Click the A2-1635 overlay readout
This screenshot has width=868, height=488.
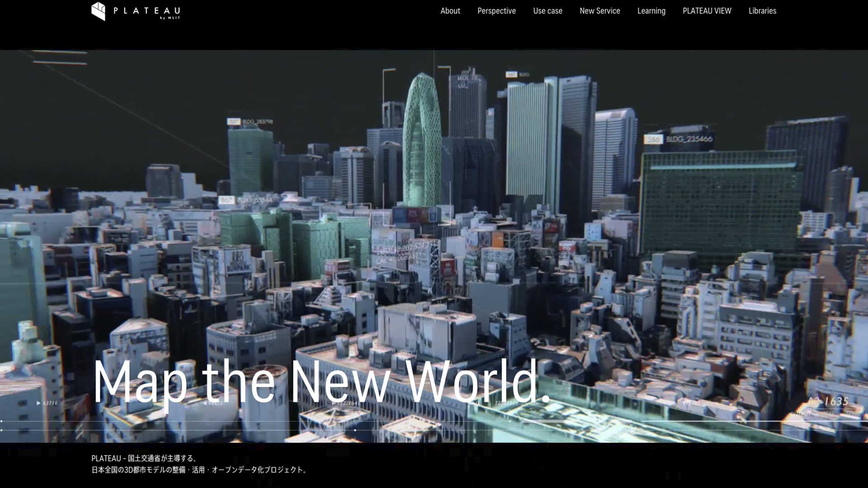[x=828, y=401]
